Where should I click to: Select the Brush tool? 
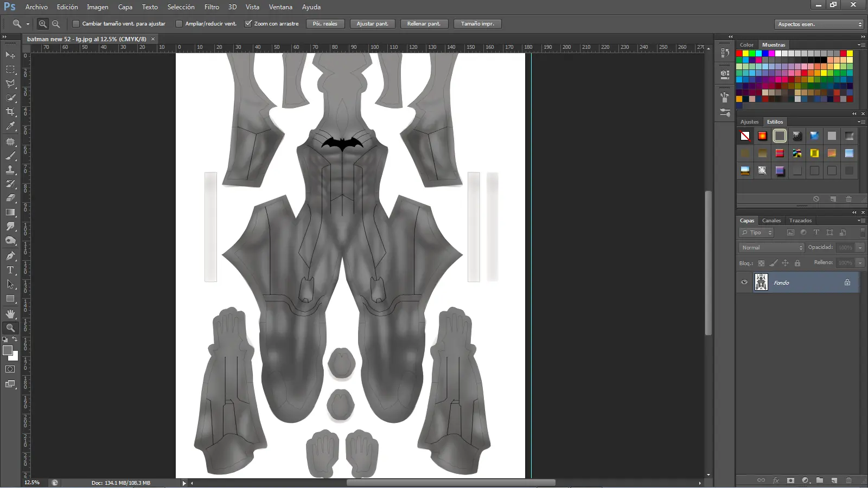pyautogui.click(x=10, y=156)
